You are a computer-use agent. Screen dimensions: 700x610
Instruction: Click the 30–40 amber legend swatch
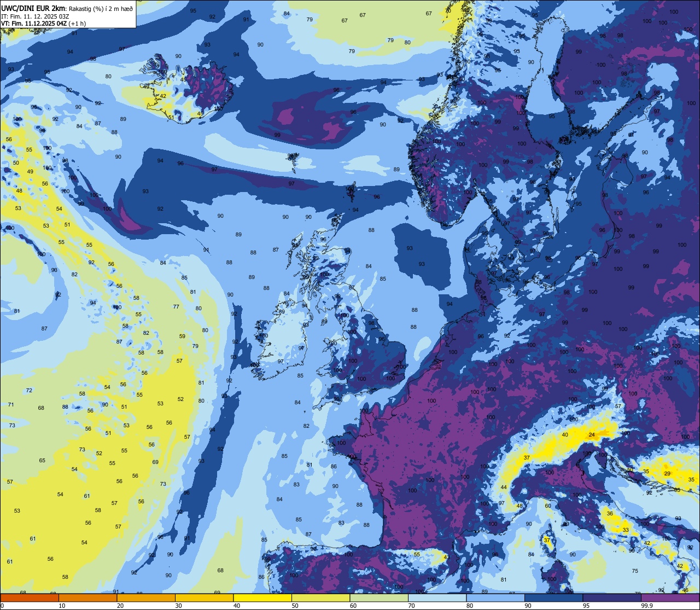204,597
